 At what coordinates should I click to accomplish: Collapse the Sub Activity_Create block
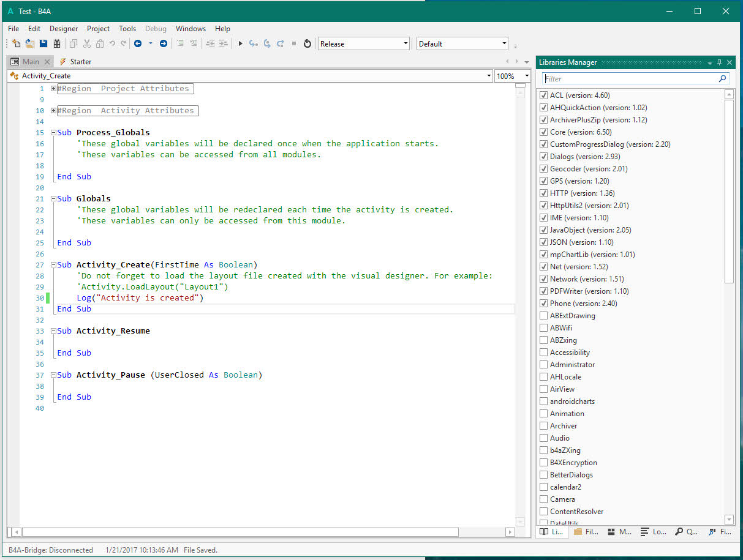coord(54,265)
